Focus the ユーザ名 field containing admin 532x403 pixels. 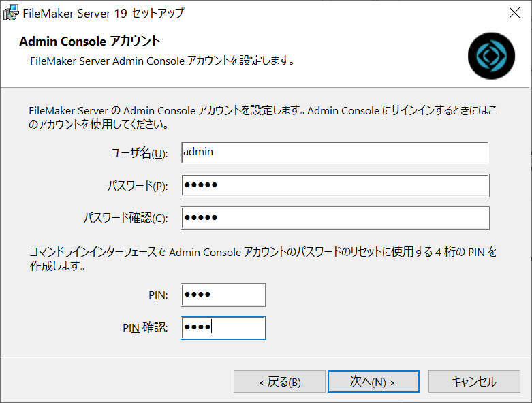pos(335,152)
